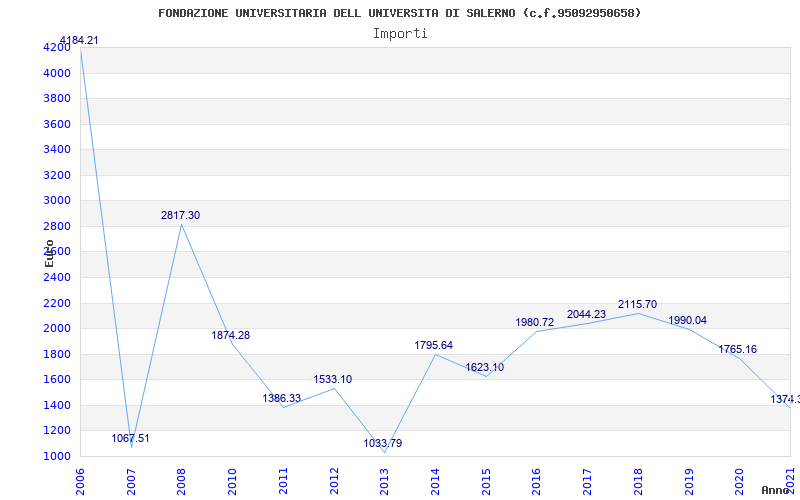Viewport: 800px width, 500px height.
Task: Click the 1990.04 value label
Action: [x=687, y=320]
